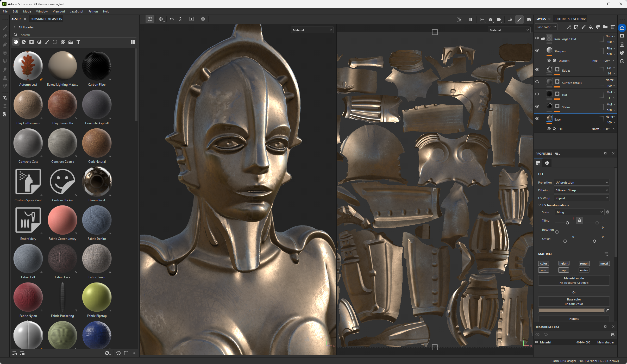The height and width of the screenshot is (364, 627).
Task: Click the Material mode resource button
Action: tap(574, 280)
